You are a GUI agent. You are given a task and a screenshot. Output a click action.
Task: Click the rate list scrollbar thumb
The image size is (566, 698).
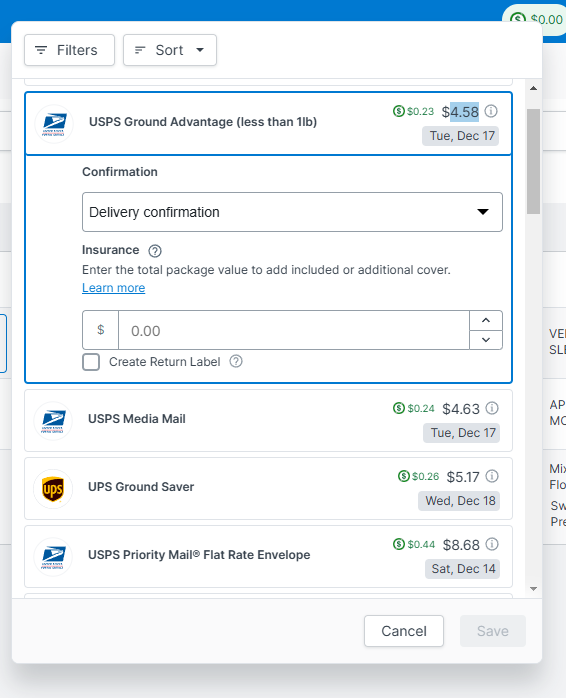click(533, 161)
